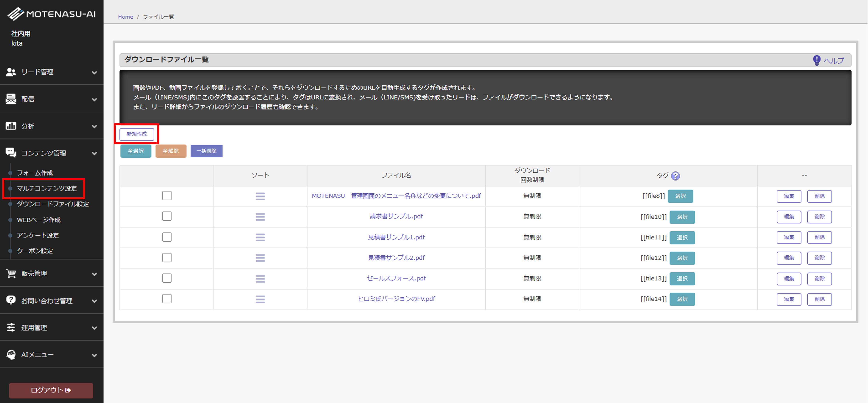The width and height of the screenshot is (868, 403).
Task: Click the 販売管理 cart icon
Action: tap(11, 273)
